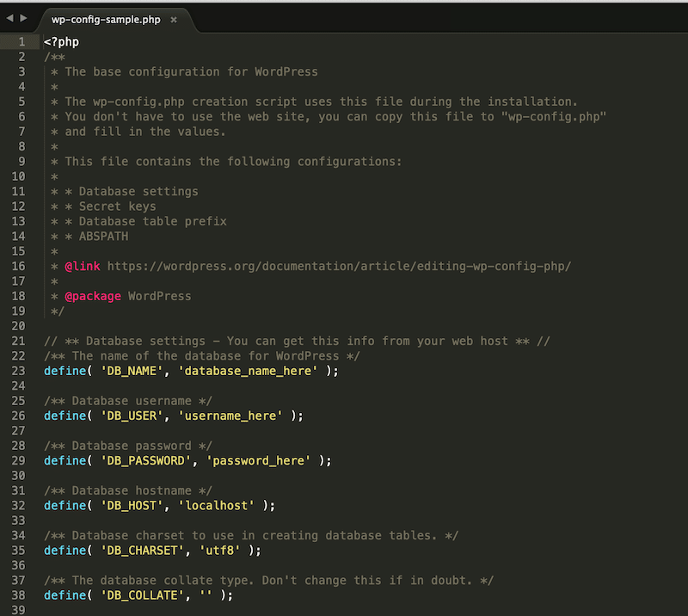
Task: Click the 'DB_CHARSET' string
Action: (142, 551)
